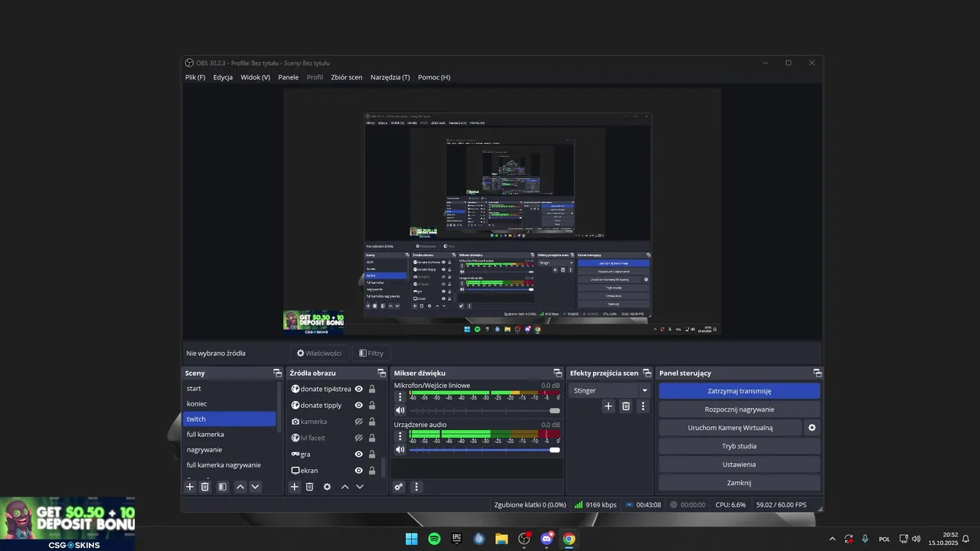Image resolution: width=980 pixels, height=551 pixels.
Task: Move the source down in Źródła obrazu
Action: pos(360,487)
